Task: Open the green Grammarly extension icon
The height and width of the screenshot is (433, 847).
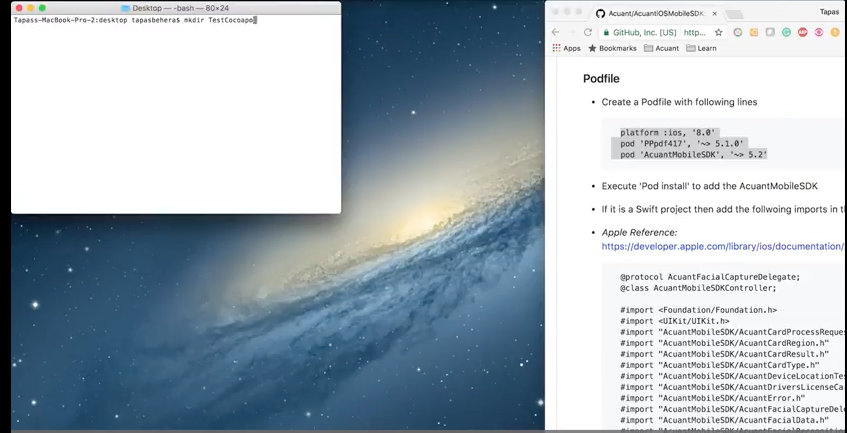Action: point(786,32)
